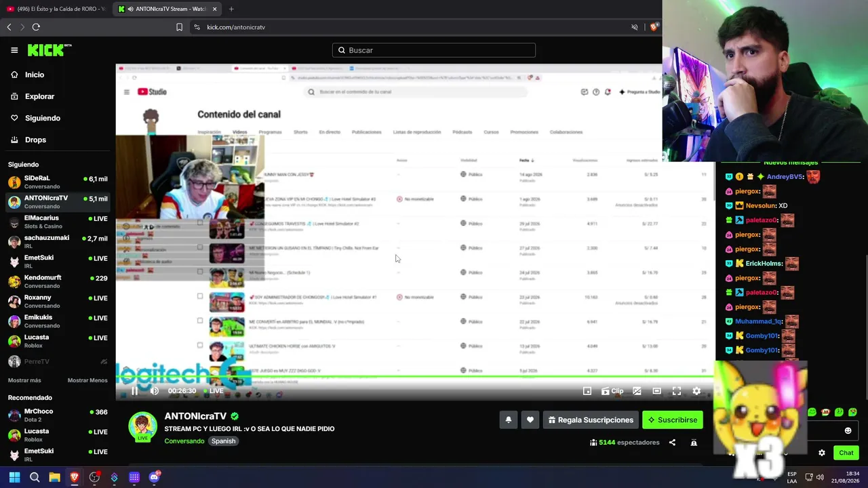Click username AndreyBV5 in chat
Viewport: 868px width, 488px height.
[x=785, y=177]
